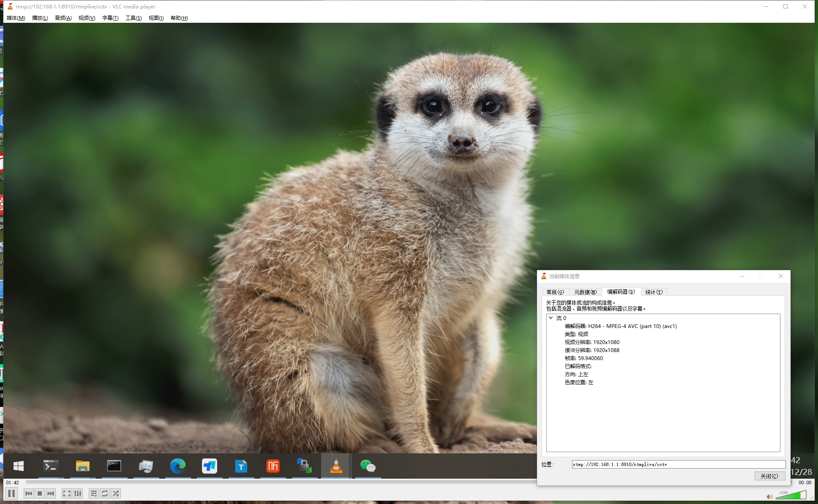Select the 类型: 视频 row
The height and width of the screenshot is (504, 818).
click(576, 334)
